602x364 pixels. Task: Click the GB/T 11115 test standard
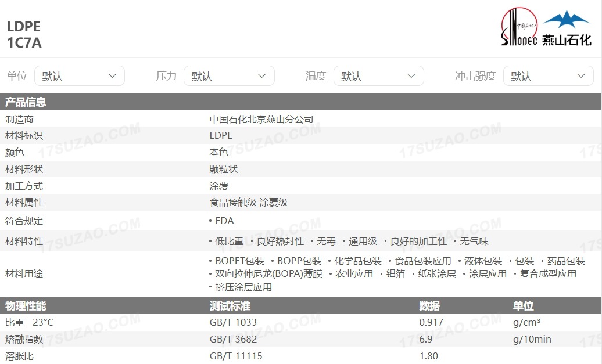click(236, 356)
